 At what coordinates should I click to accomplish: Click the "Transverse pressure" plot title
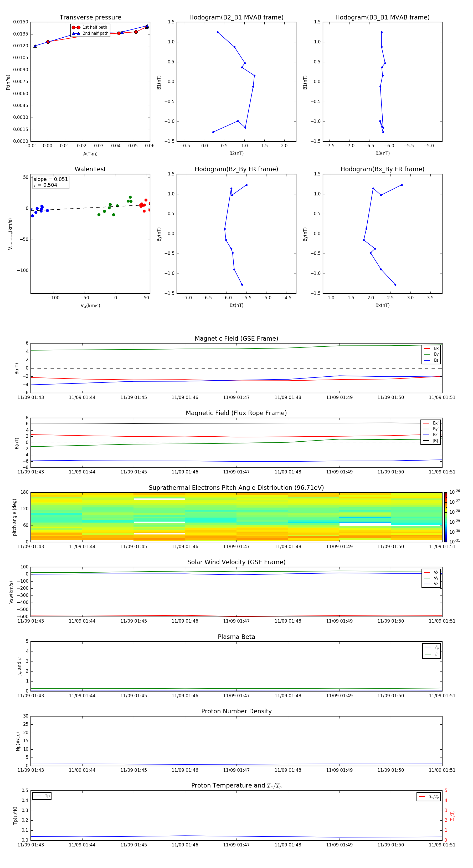click(90, 18)
